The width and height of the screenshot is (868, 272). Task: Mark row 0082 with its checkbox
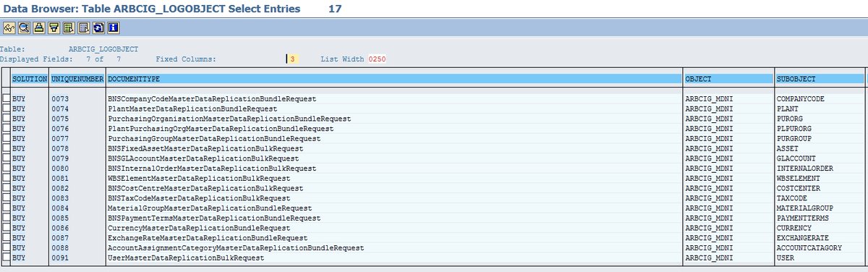[x=7, y=188]
